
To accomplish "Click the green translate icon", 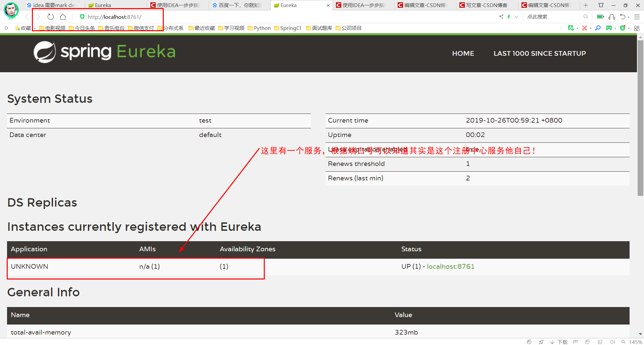I will click(571, 28).
